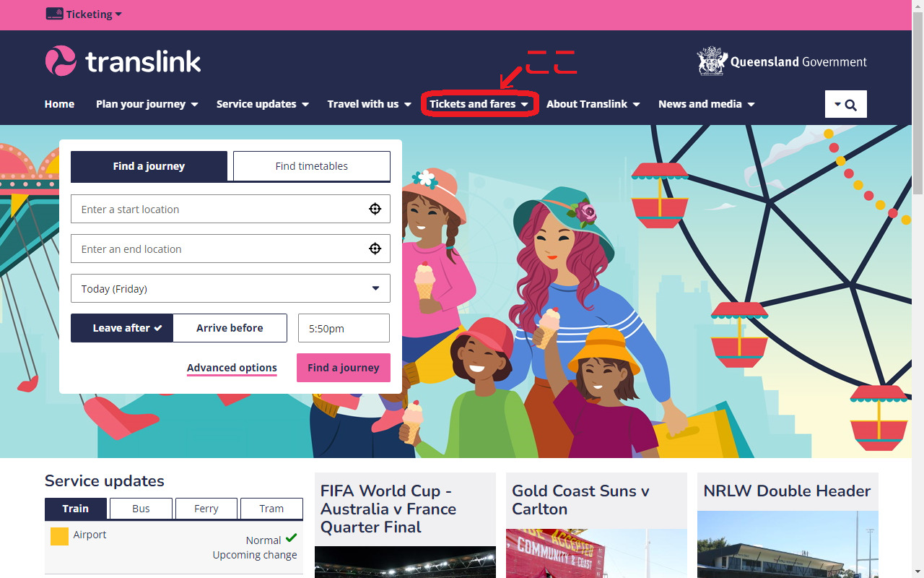Viewport: 924px width, 578px height.
Task: Open the Today (Friday) date dropdown
Action: 230,288
